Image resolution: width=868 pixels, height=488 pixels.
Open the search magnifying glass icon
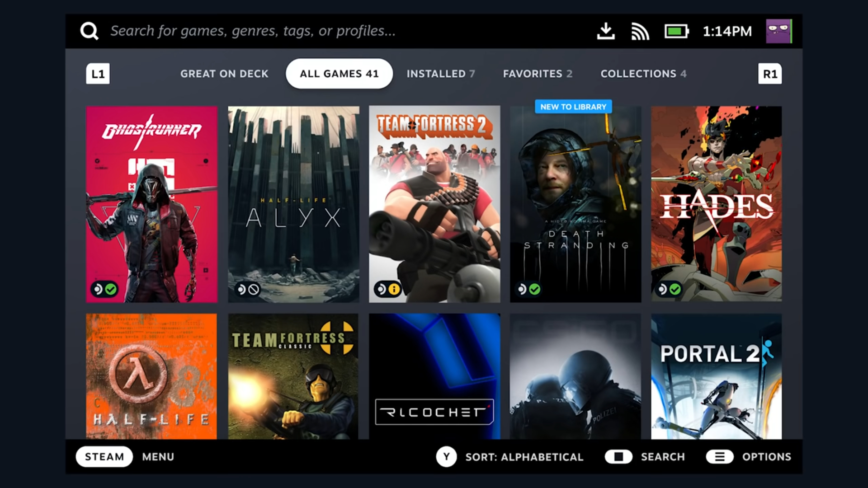click(90, 31)
